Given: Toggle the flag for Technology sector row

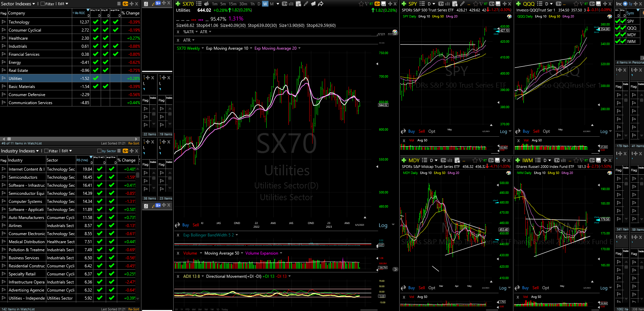Looking at the screenshot, I should [x=4, y=22].
